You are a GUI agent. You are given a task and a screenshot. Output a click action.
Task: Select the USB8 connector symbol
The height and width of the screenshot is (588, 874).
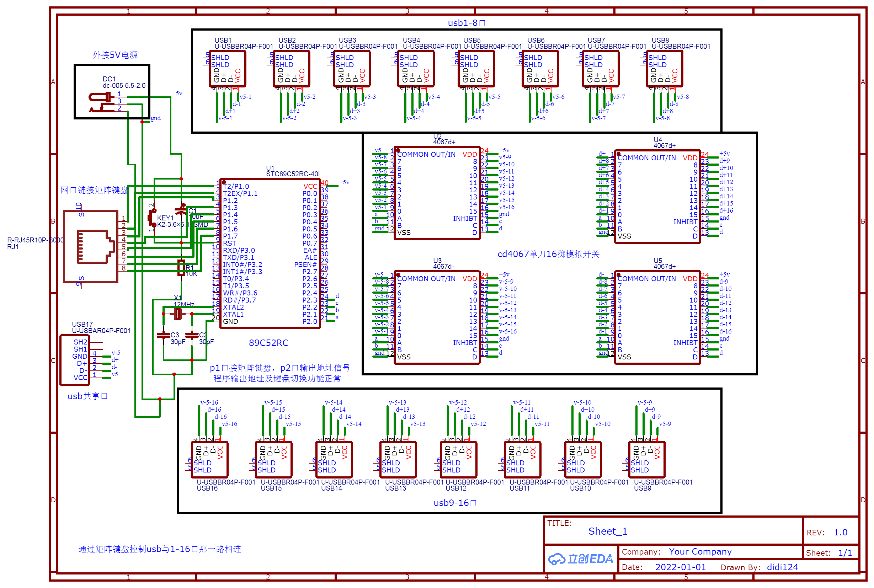click(665, 69)
